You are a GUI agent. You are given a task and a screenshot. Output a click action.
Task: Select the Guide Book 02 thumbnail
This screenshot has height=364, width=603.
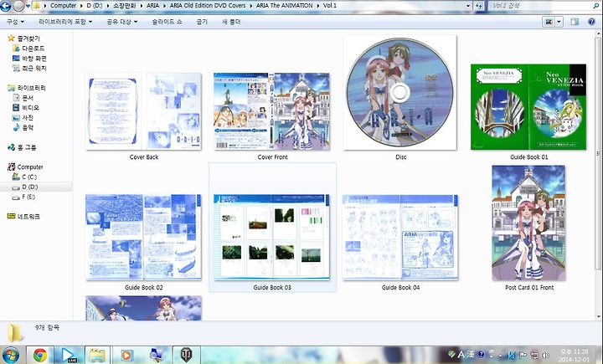pos(143,237)
